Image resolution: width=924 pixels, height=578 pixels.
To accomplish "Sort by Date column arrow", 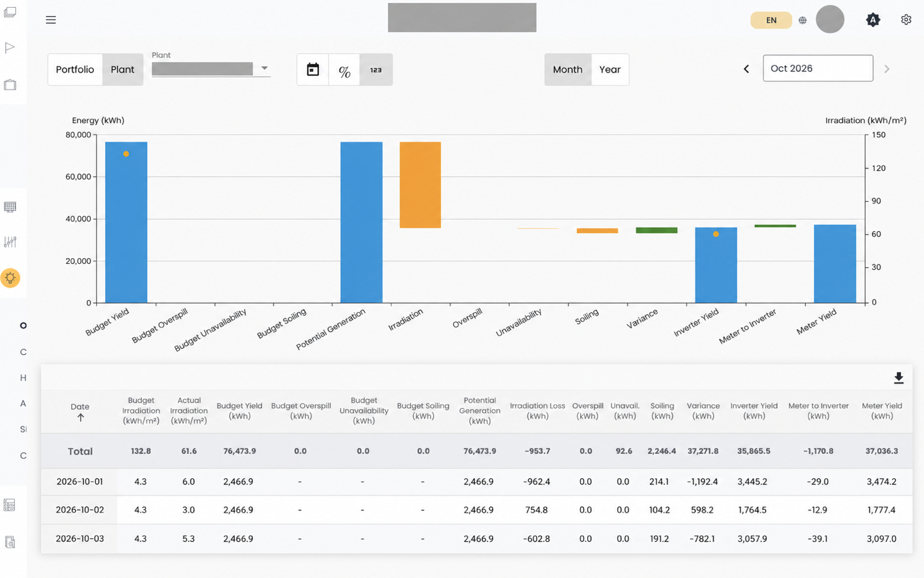I will click(80, 417).
